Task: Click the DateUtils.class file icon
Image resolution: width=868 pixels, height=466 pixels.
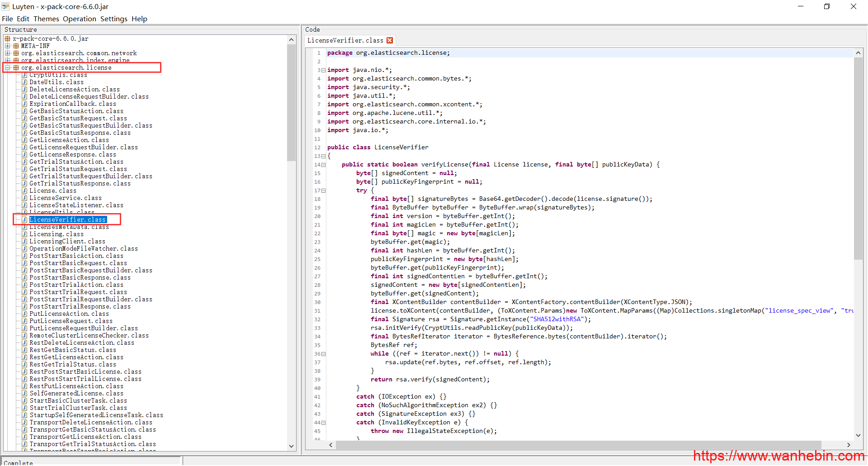Action: pos(24,82)
